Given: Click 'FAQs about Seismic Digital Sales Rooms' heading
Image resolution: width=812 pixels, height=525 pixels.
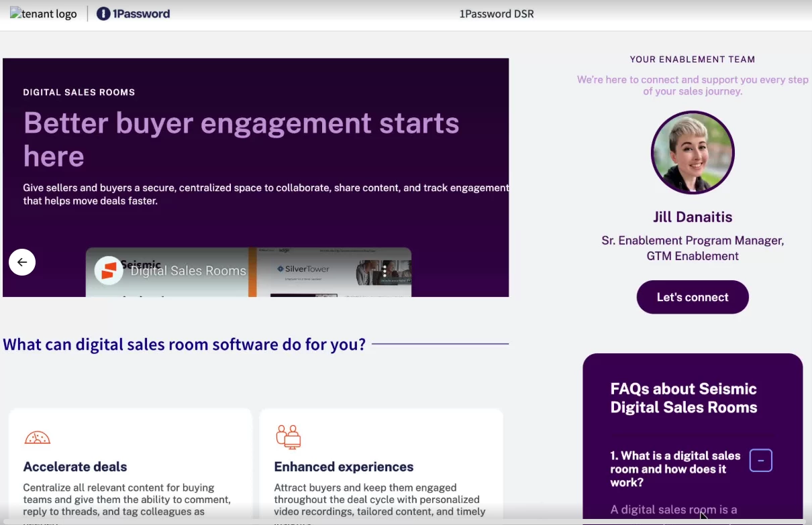Looking at the screenshot, I should click(684, 398).
